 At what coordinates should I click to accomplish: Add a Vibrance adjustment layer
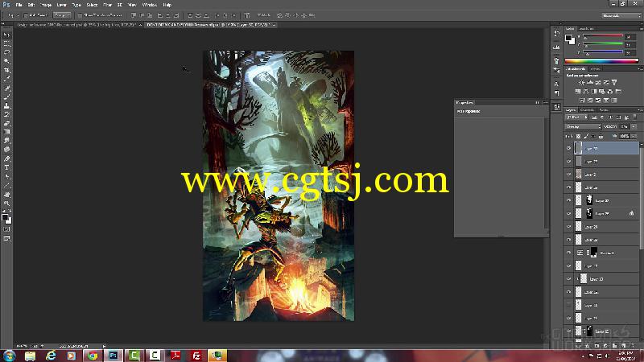[614, 83]
